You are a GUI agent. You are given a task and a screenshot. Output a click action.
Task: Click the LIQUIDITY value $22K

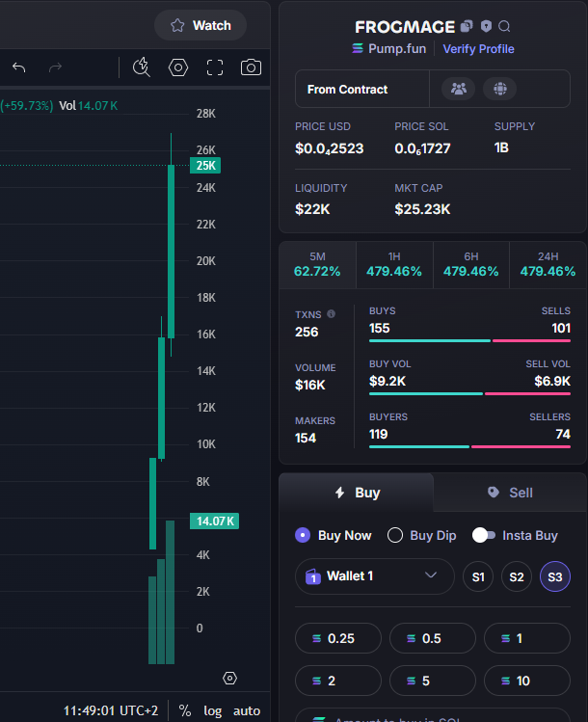pyautogui.click(x=312, y=209)
